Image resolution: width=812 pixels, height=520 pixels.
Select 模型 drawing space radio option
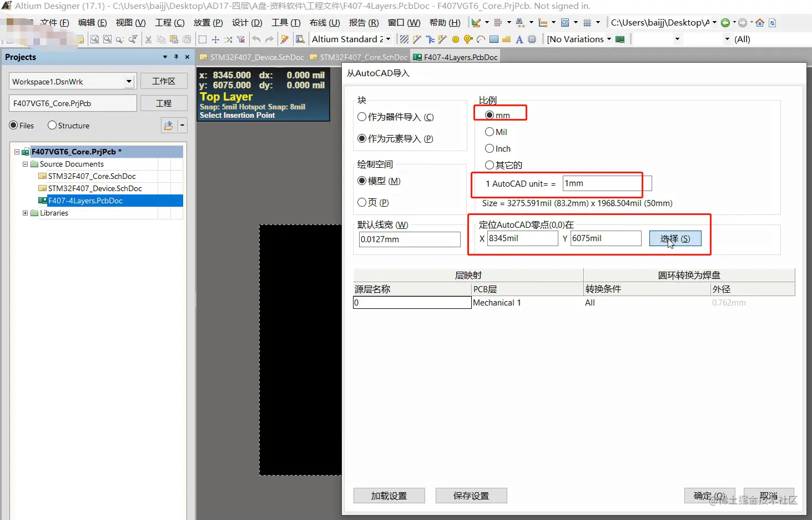pos(362,181)
